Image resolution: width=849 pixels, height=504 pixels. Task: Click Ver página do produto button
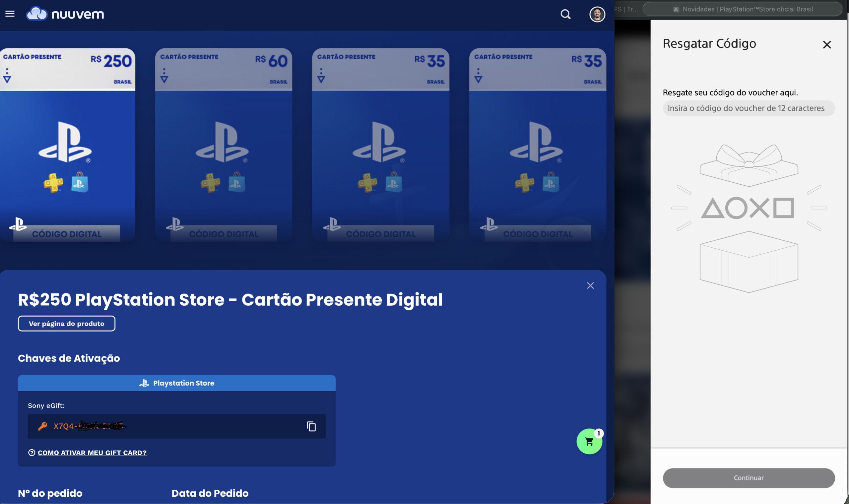click(x=67, y=324)
